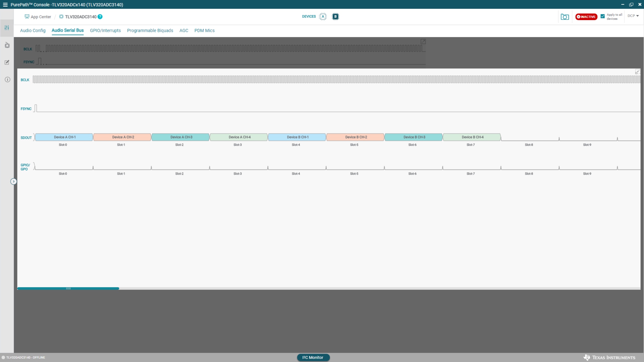
Task: Click the mixer sliders sidebar icon
Action: coord(7,28)
